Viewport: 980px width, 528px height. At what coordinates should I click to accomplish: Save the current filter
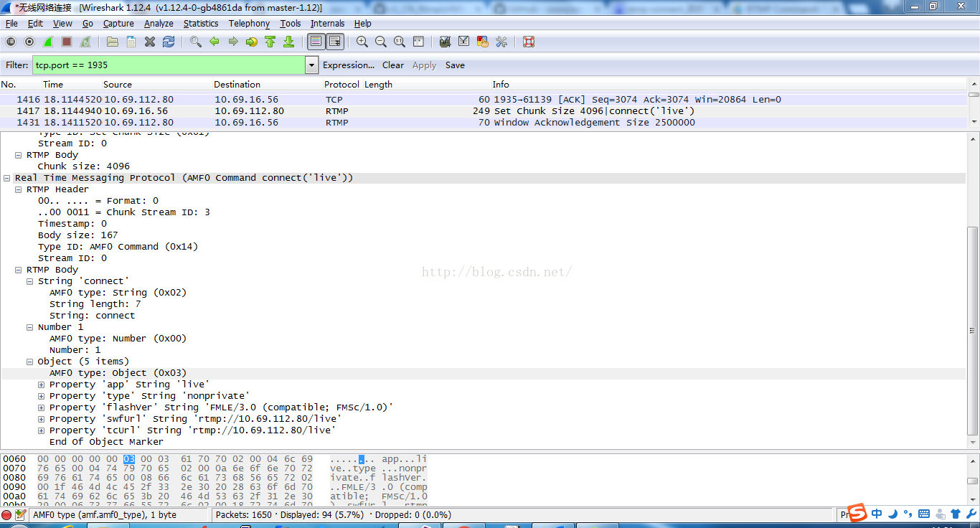pos(455,65)
